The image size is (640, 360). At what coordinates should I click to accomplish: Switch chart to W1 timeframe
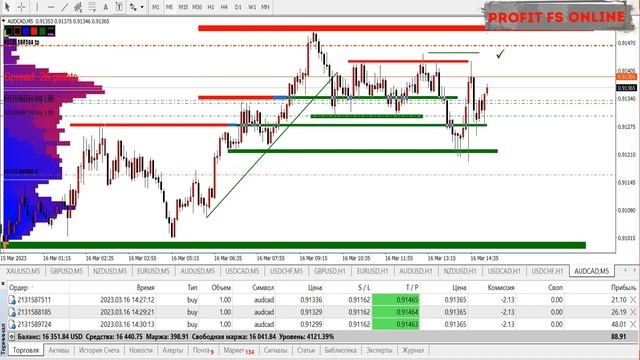[252, 7]
